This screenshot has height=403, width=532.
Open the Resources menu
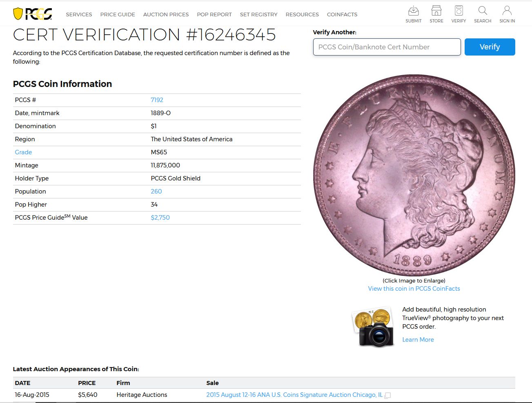[x=302, y=14]
